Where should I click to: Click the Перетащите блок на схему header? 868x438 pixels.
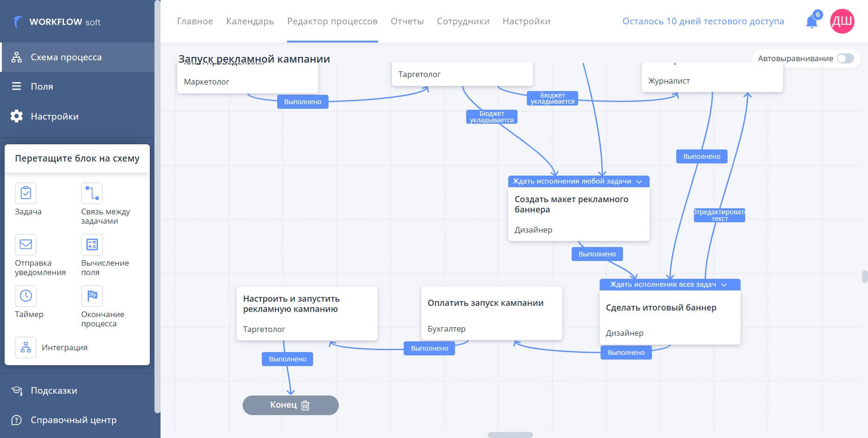coord(77,158)
